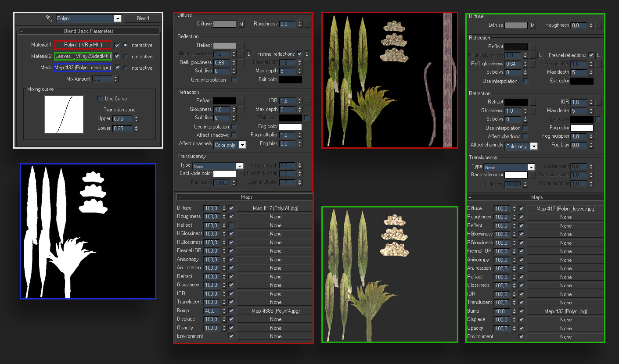Enable the Use Curve checkbox
This screenshot has height=364, width=619.
100,99
